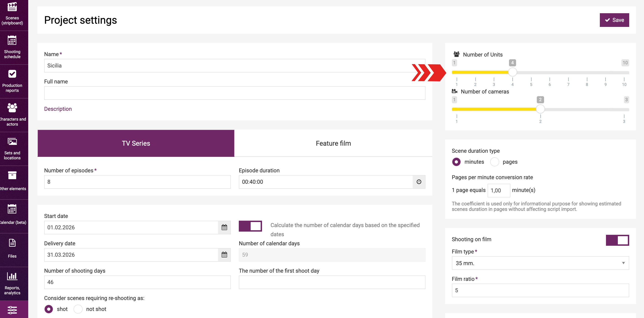Viewport: 644px width, 318px height.
Task: Open Scenes (stripboard) in sidebar
Action: 12,14
